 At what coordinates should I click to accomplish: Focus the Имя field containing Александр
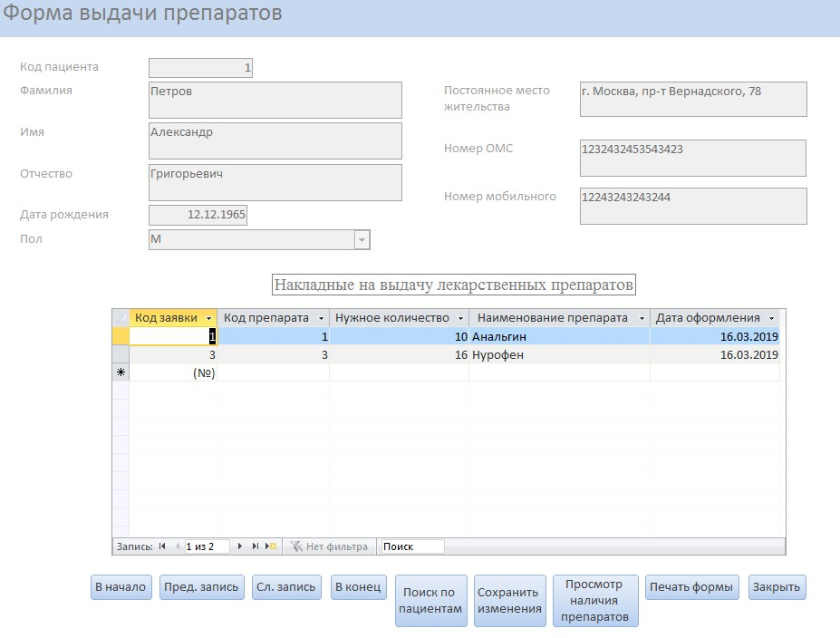tap(275, 140)
